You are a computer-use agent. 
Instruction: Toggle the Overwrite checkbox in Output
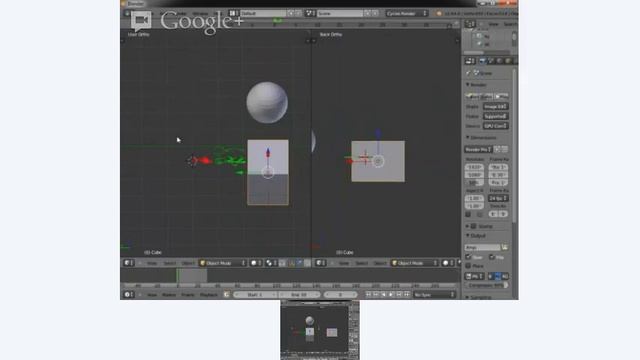(469, 257)
